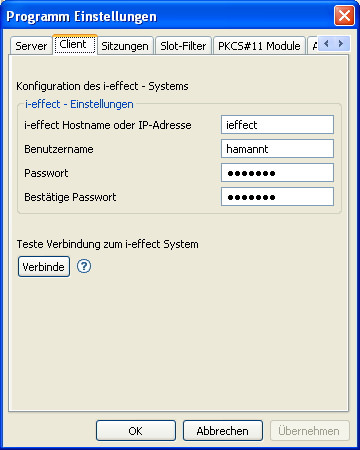Open the Sitzungen tab

pyautogui.click(x=125, y=46)
